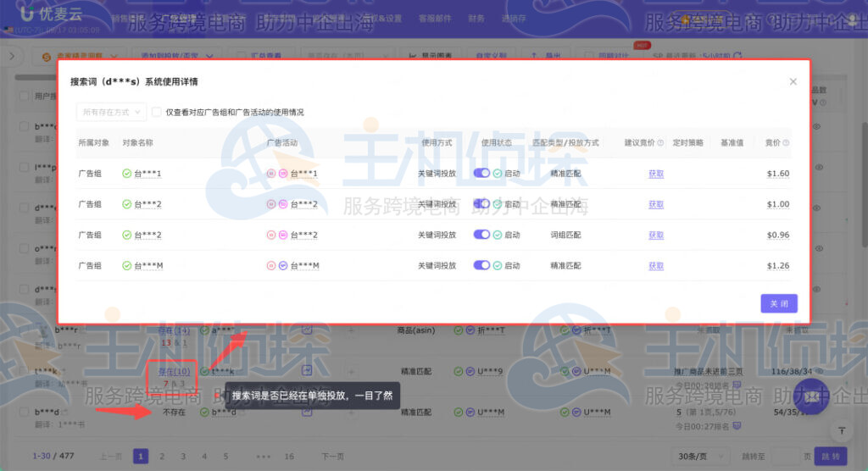Click the green status icon beside ad group 台***M
This screenshot has height=471, width=868.
click(x=127, y=266)
